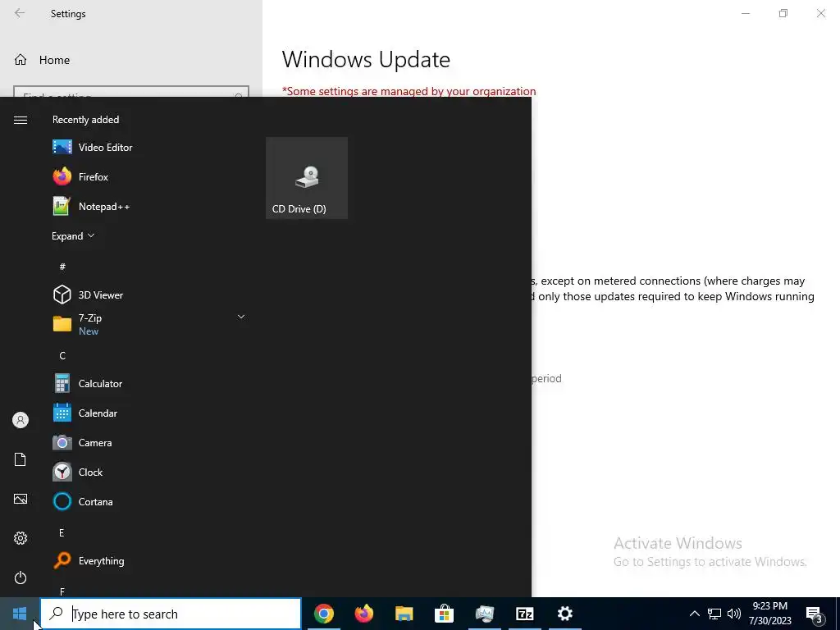
Task: Click the Recently added heading
Action: pyautogui.click(x=85, y=120)
